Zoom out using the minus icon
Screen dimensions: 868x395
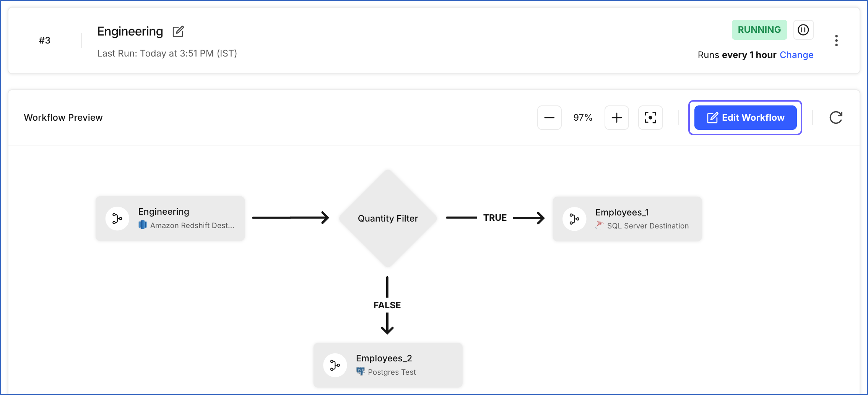pyautogui.click(x=549, y=117)
